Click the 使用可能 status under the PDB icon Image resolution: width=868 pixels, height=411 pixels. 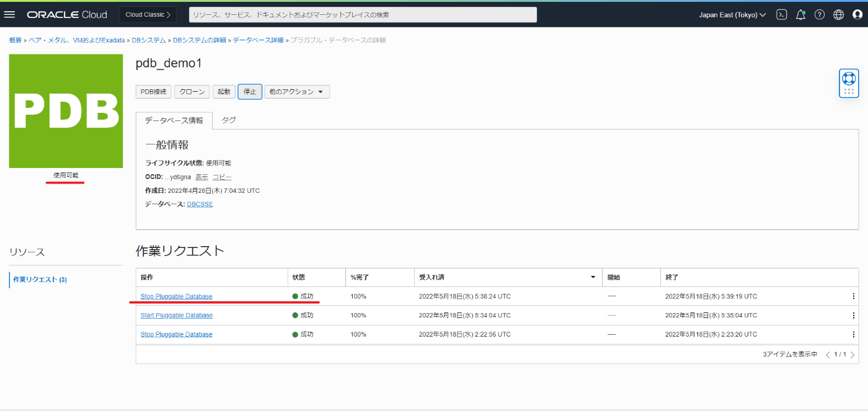(66, 175)
